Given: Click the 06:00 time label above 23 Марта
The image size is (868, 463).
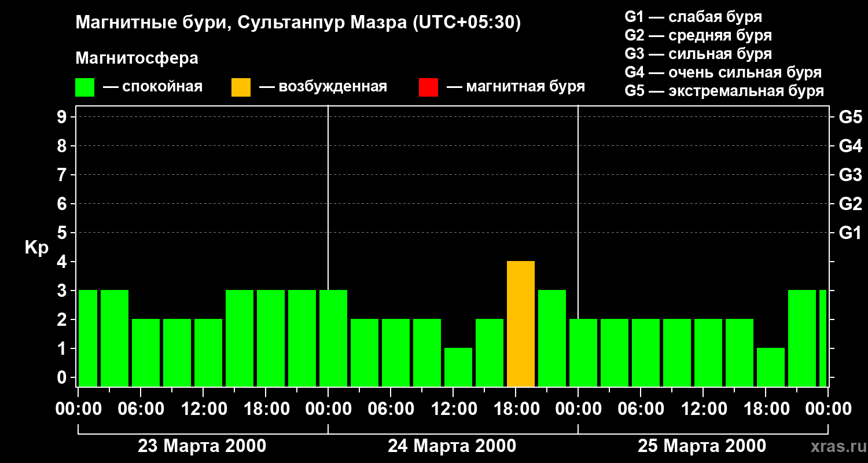Looking at the screenshot, I should click(141, 409).
